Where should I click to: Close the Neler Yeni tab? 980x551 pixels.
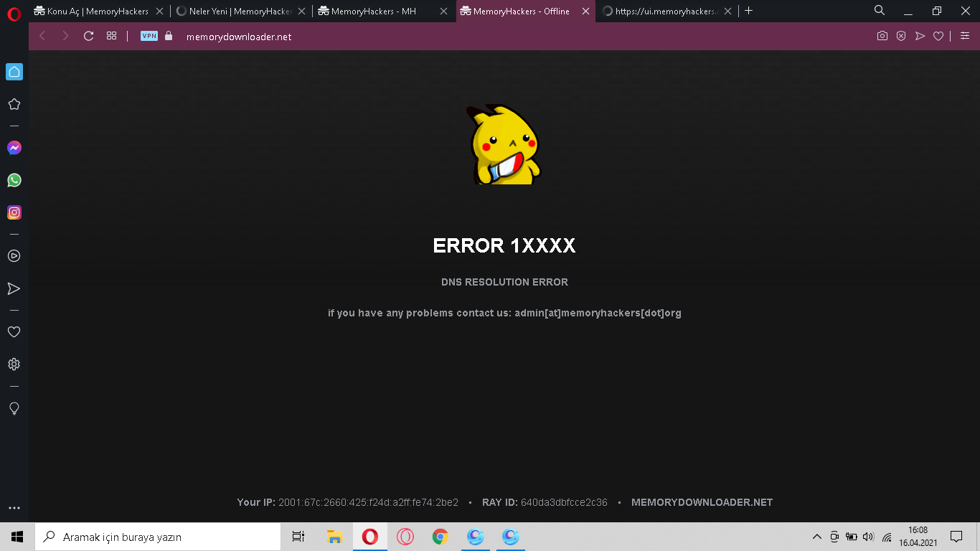point(302,11)
